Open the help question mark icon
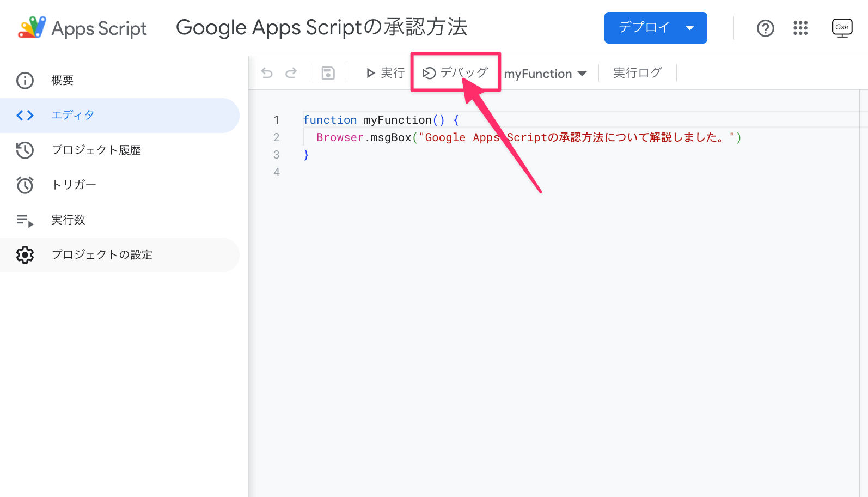The image size is (868, 497). 766,28
